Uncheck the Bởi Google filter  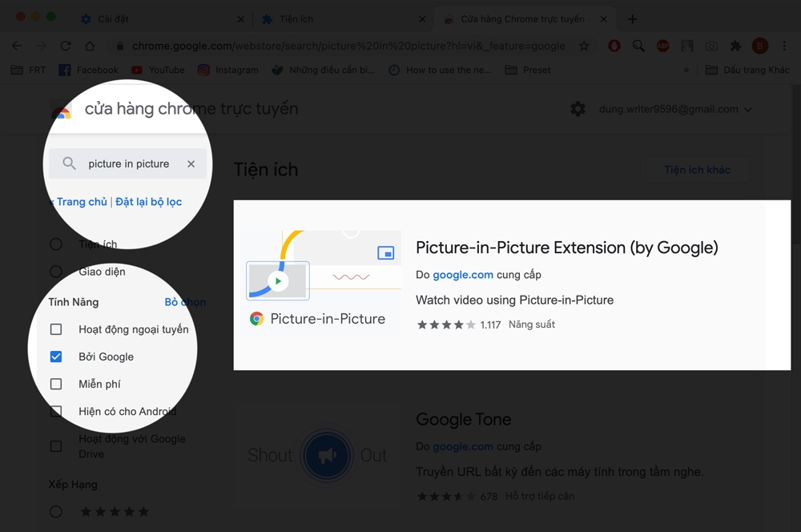tap(56, 357)
